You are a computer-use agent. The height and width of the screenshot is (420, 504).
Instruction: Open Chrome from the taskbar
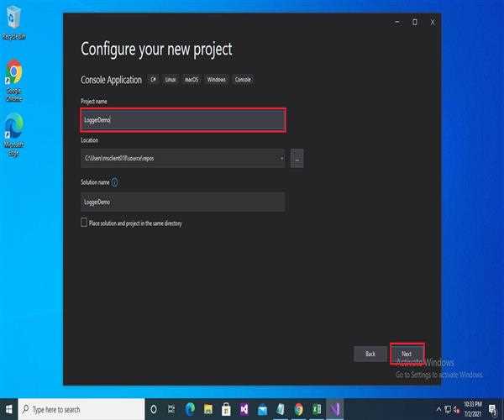point(298,409)
